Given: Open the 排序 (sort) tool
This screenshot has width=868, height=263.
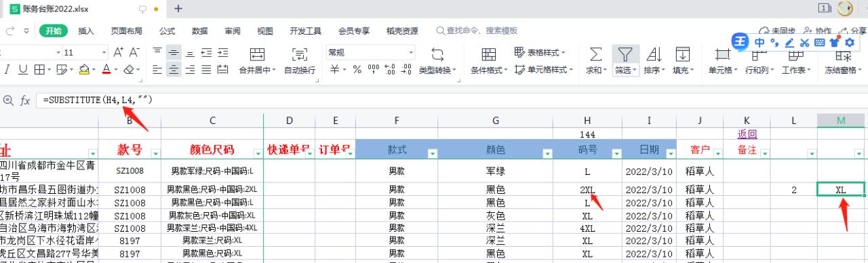Looking at the screenshot, I should (654, 54).
